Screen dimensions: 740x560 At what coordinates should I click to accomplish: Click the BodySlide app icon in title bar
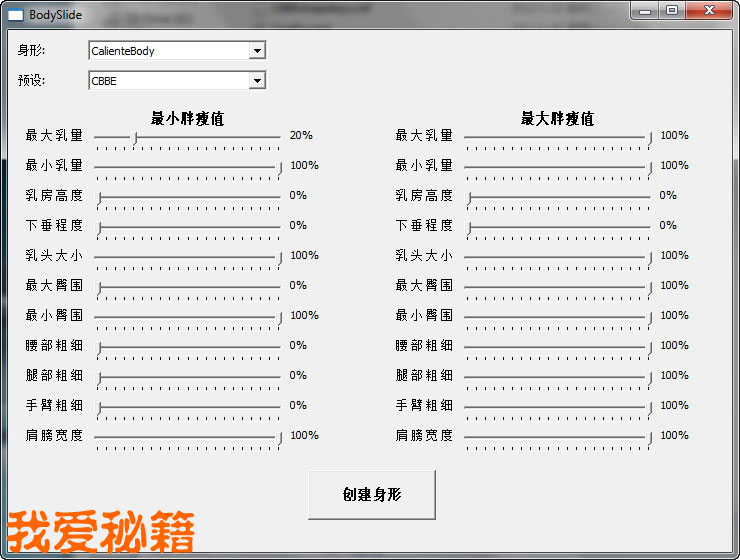(x=16, y=14)
